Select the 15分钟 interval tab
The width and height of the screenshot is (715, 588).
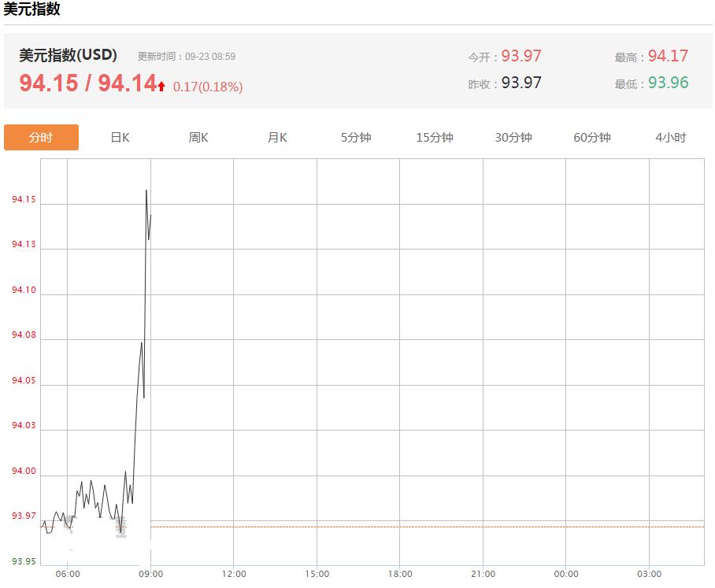(435, 137)
